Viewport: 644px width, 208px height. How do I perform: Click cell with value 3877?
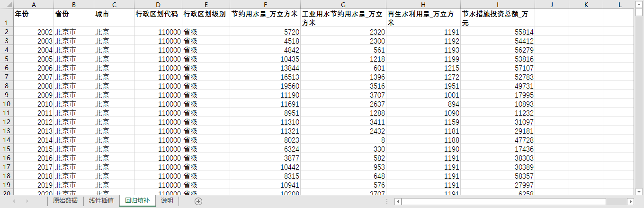pos(265,158)
